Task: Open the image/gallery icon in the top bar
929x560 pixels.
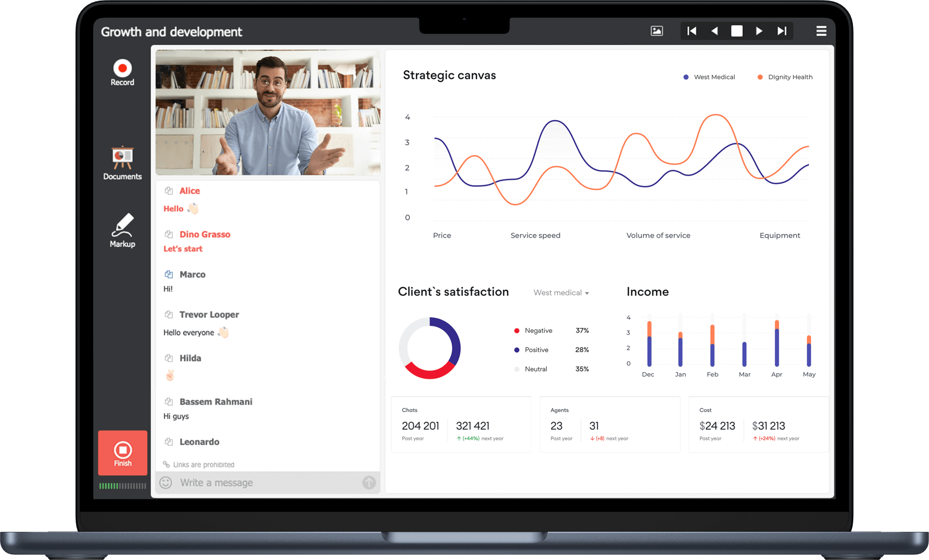Action: [x=656, y=31]
